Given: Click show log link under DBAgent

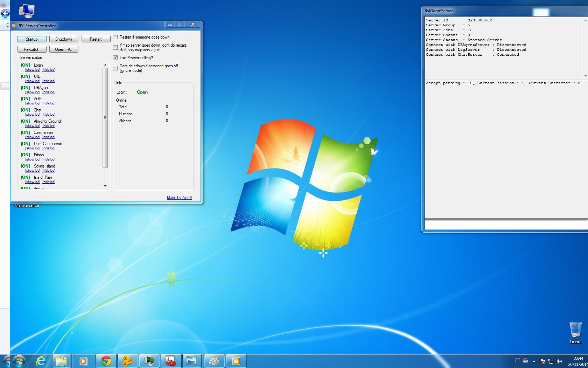Looking at the screenshot, I should [33, 92].
